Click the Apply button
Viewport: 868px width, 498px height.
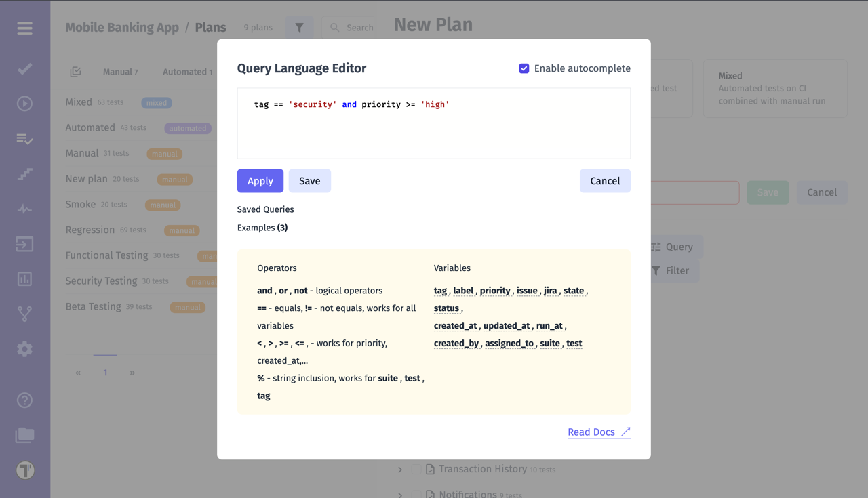click(260, 181)
